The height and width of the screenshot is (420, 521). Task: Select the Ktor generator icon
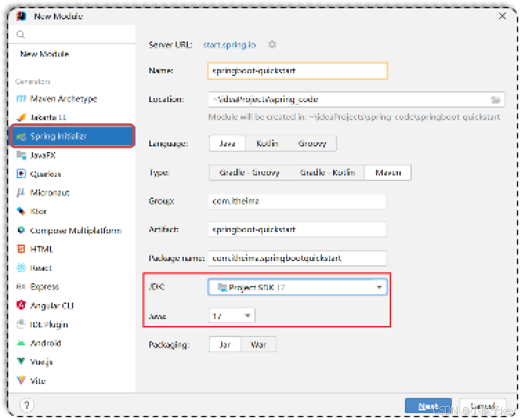tap(21, 211)
